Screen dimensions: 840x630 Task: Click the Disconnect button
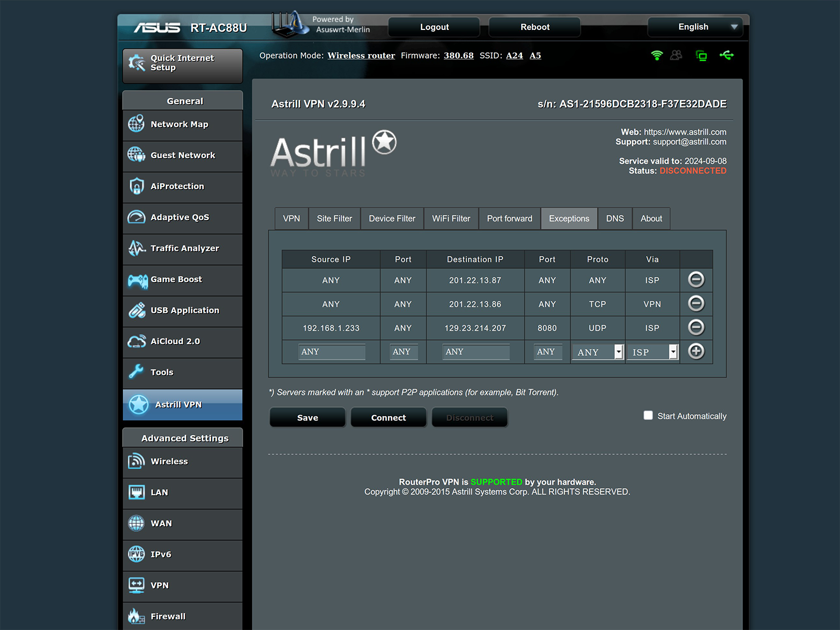(x=470, y=417)
